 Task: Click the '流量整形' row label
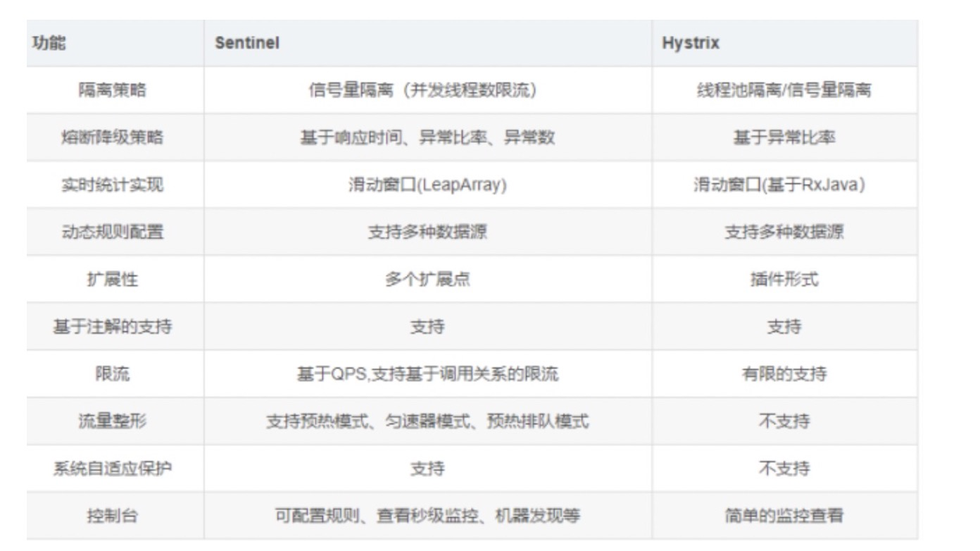[113, 421]
